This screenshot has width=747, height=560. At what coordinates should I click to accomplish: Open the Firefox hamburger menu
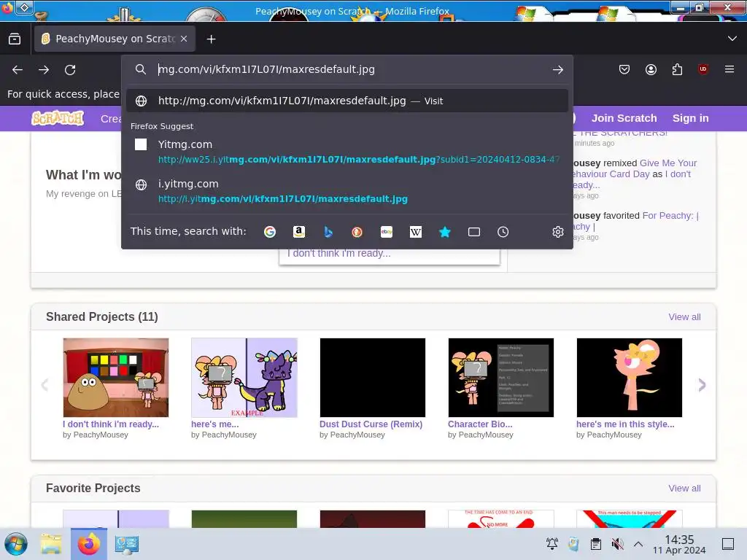click(729, 69)
